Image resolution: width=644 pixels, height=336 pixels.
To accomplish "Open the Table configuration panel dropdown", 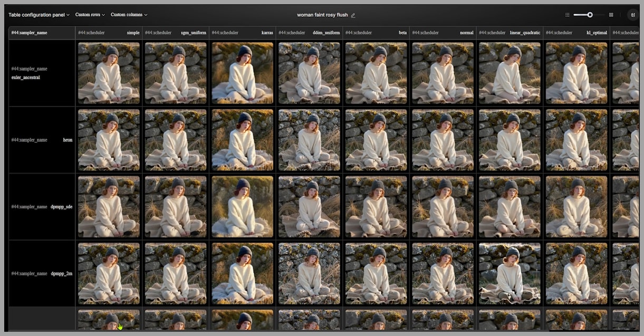I will 39,15.
